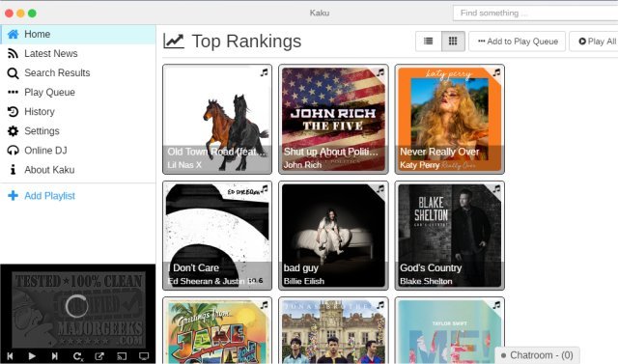The height and width of the screenshot is (364, 618).
Task: Start playback with play button
Action: tap(32, 356)
